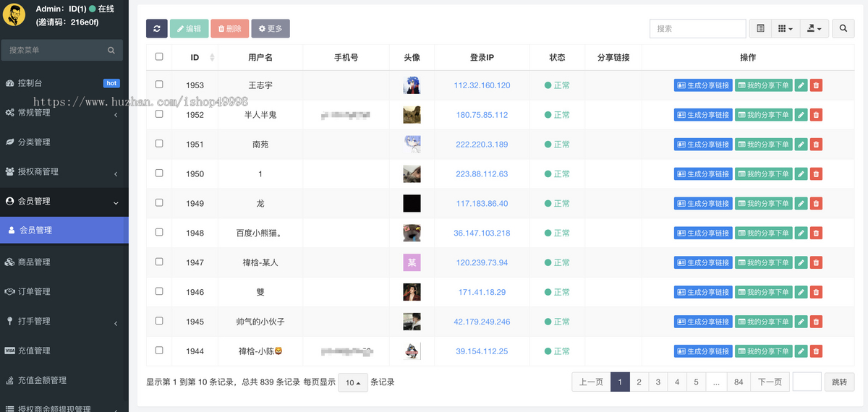Toggle table view icon next to search box
The image size is (868, 412).
[x=760, y=28]
